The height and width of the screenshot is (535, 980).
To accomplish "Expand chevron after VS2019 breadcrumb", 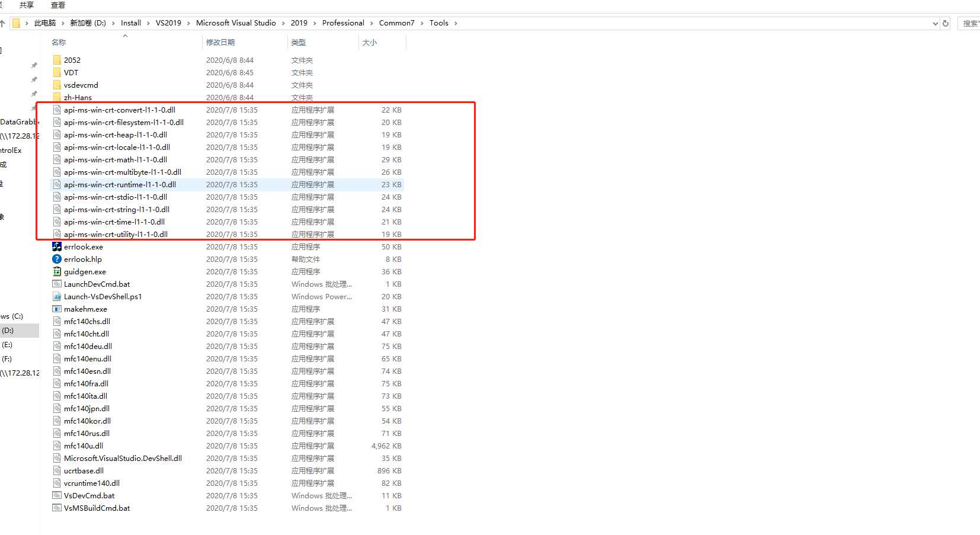I will pos(188,23).
